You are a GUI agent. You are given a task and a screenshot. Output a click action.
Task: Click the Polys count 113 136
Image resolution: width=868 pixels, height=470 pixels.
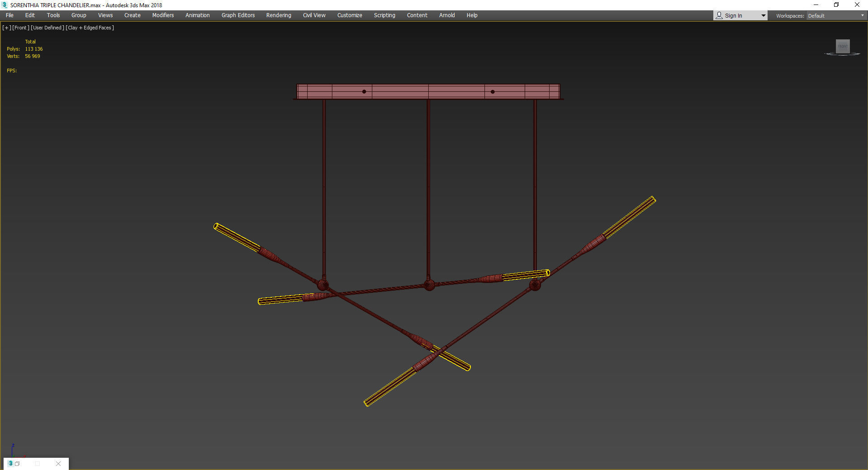(34, 49)
